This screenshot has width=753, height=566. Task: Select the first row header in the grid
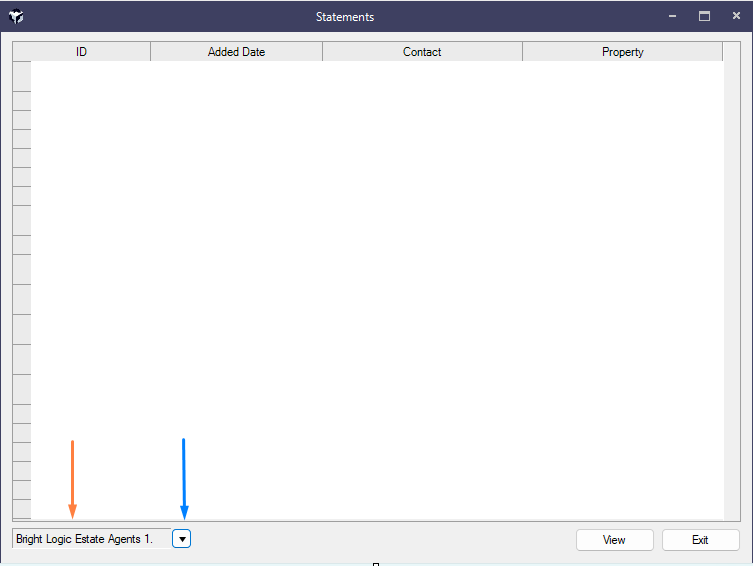tap(21, 76)
